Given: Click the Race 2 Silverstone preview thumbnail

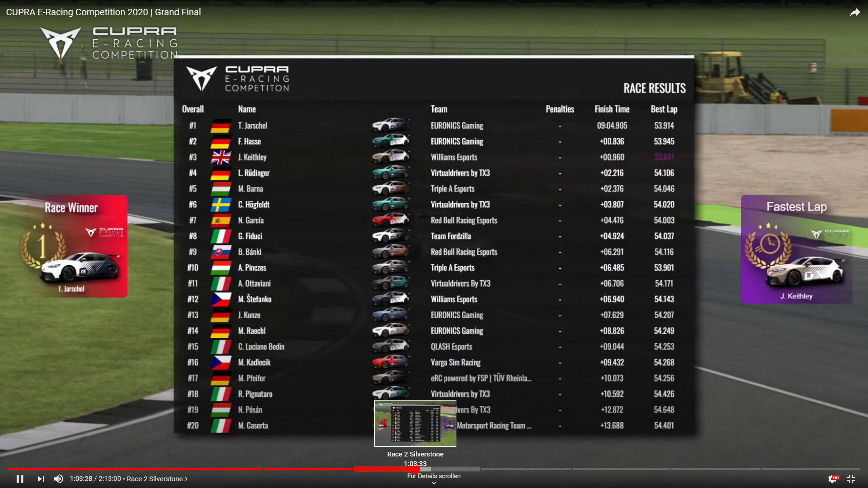Looking at the screenshot, I should point(415,423).
